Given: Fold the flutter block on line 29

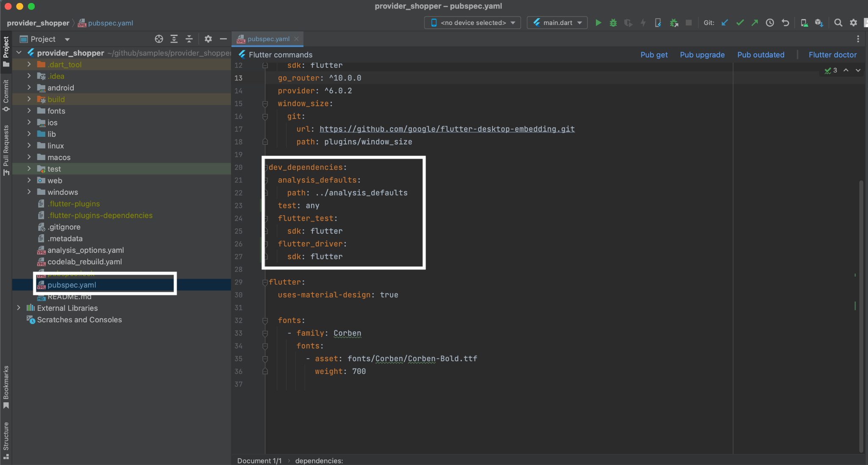Looking at the screenshot, I should pyautogui.click(x=265, y=282).
